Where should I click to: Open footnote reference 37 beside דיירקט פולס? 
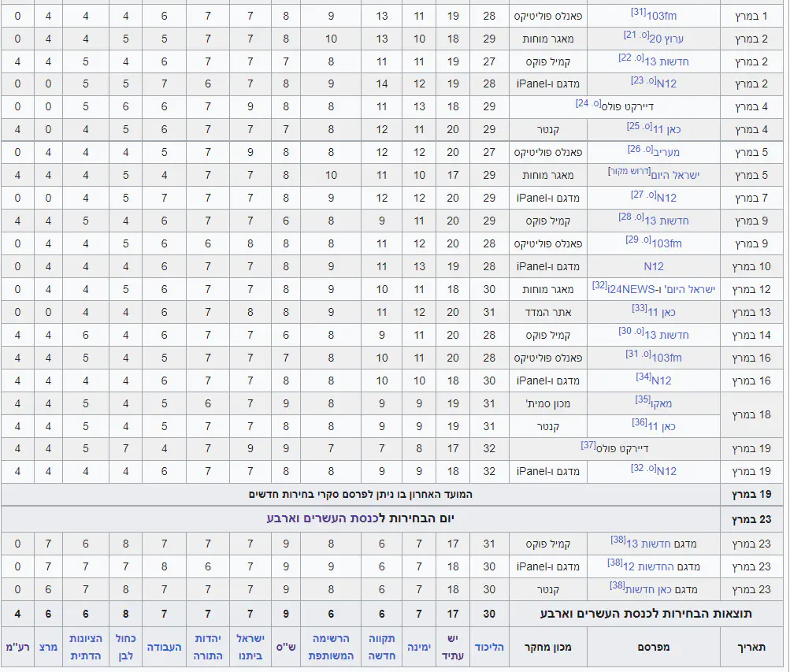[x=588, y=445]
